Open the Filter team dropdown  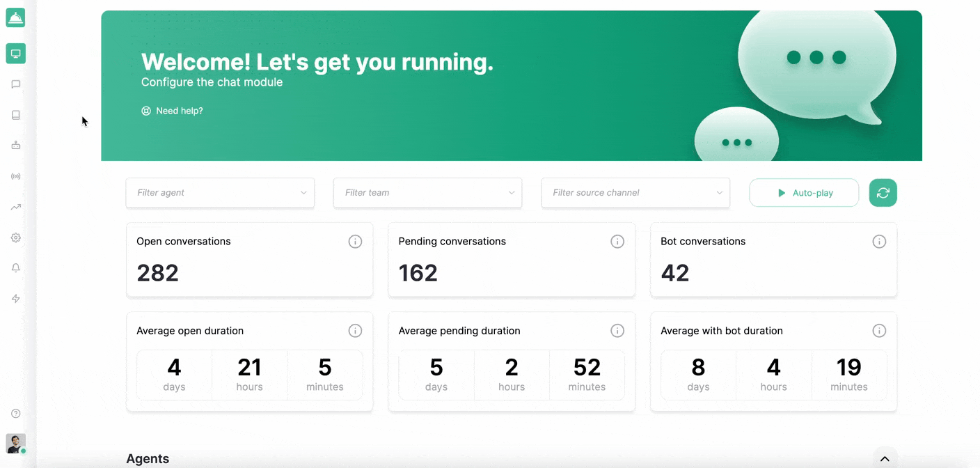tap(427, 193)
